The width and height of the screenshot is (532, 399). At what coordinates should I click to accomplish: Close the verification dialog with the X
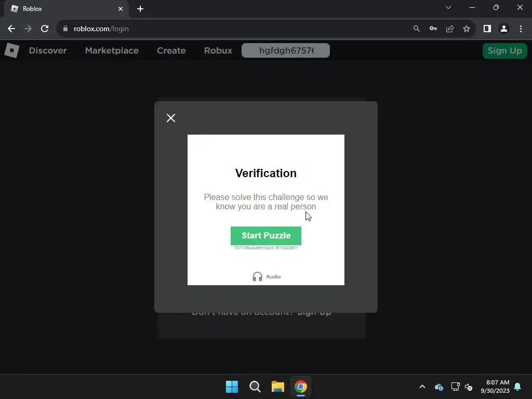(170, 118)
